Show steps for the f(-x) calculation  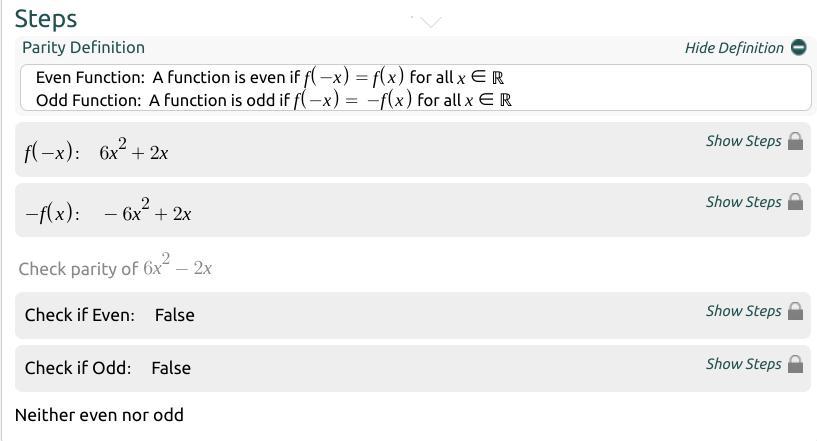click(743, 141)
